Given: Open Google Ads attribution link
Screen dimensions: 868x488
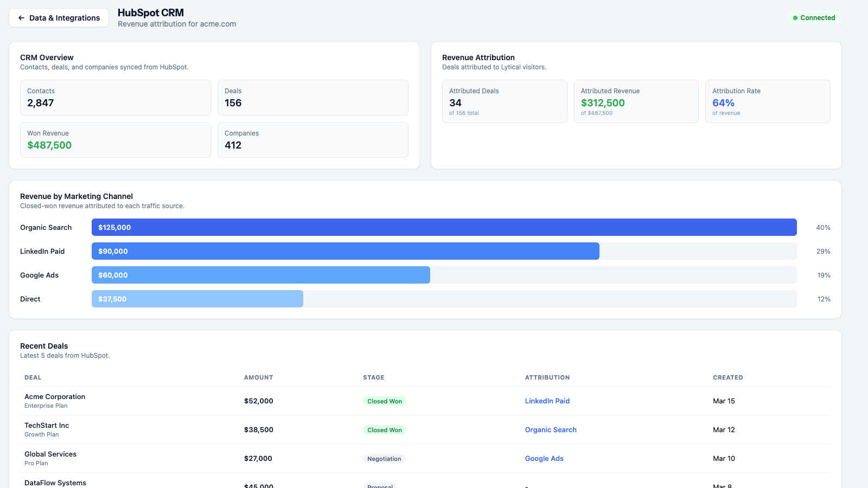Looking at the screenshot, I should pos(544,459).
